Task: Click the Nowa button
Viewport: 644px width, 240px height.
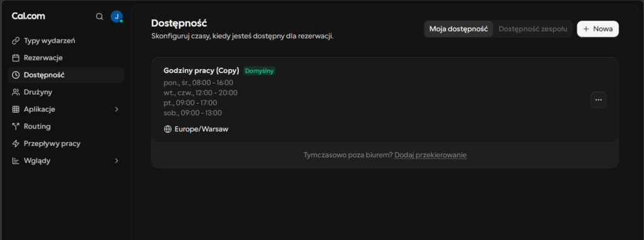Action: click(x=597, y=29)
